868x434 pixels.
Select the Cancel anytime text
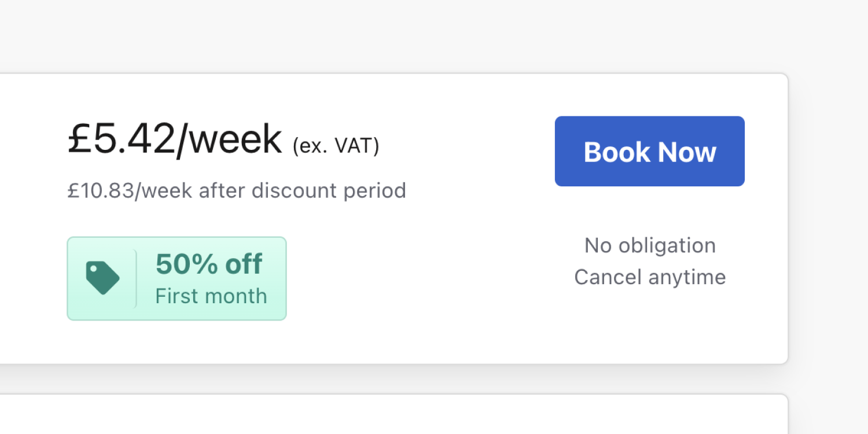649,277
